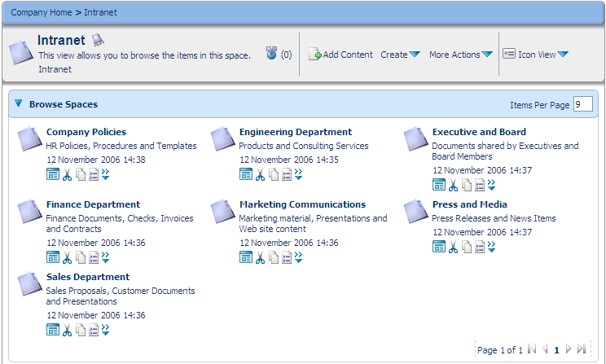Viewport: 606px width, 364px height.
Task: Open the Create dropdown menu
Action: pos(400,55)
